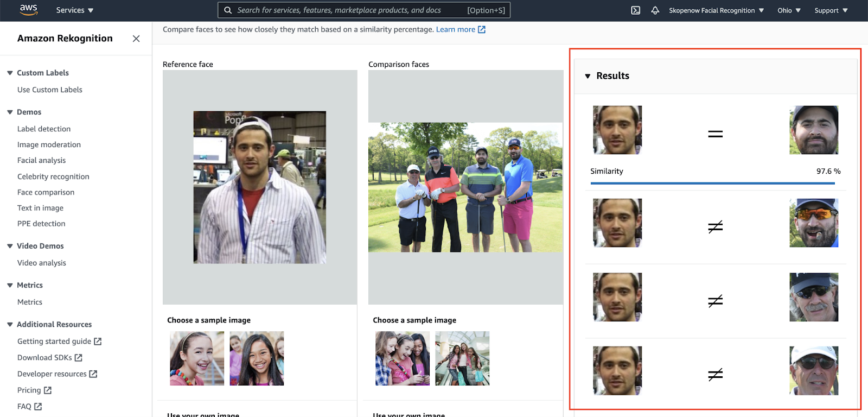Click the Amazon Rekognition sidebar title
The image size is (868, 417).
(x=65, y=38)
